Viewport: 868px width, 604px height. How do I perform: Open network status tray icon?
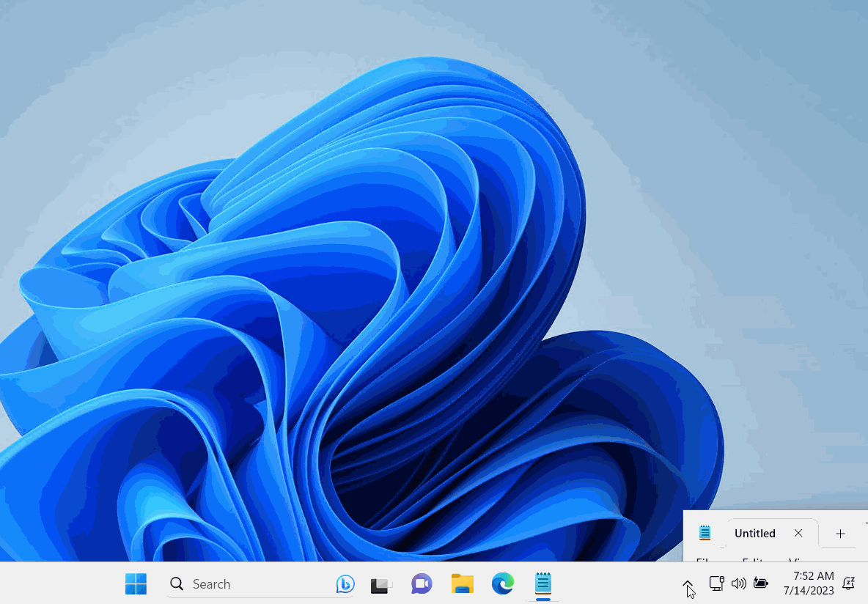pos(717,583)
